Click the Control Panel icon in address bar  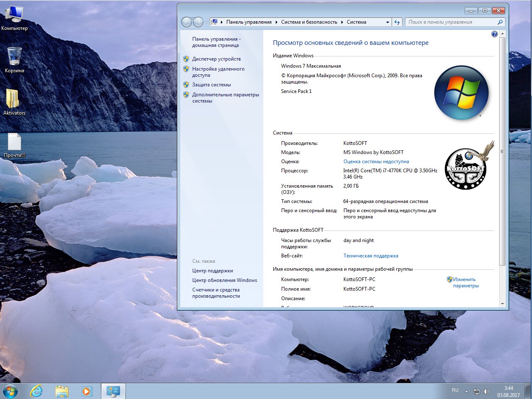point(215,22)
